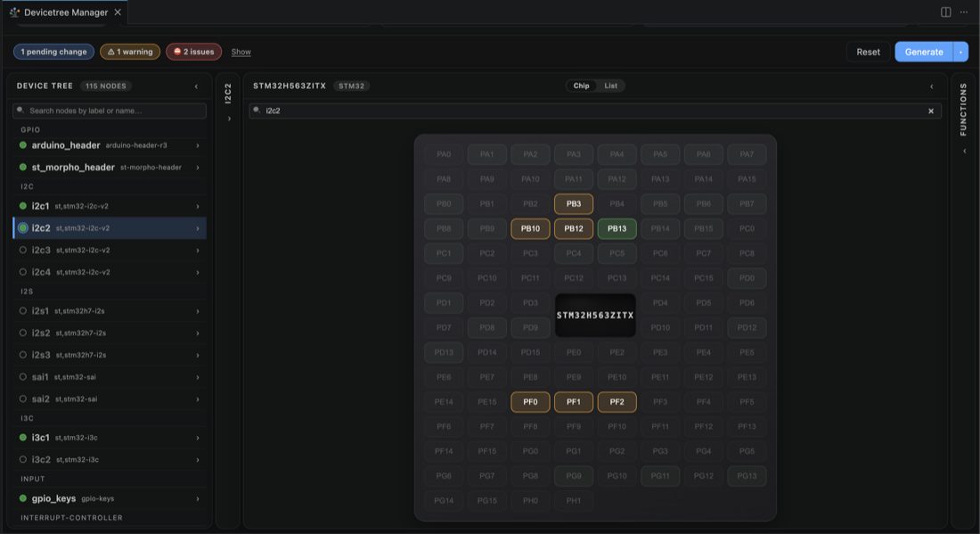Viewport: 980px width, 534px height.
Task: Collapse the Device Tree panel
Action: tap(196, 86)
